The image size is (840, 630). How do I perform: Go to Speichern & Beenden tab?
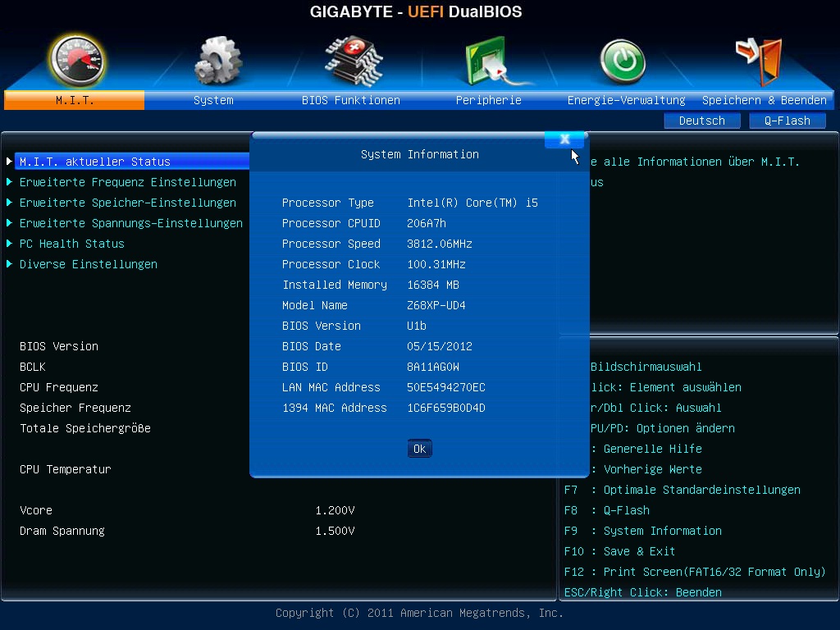click(x=765, y=100)
